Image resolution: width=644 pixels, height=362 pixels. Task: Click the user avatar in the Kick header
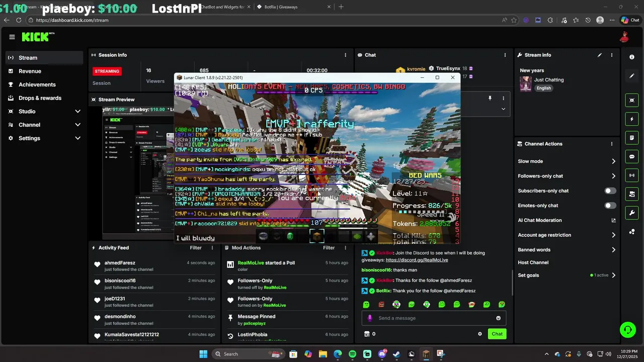click(x=624, y=37)
